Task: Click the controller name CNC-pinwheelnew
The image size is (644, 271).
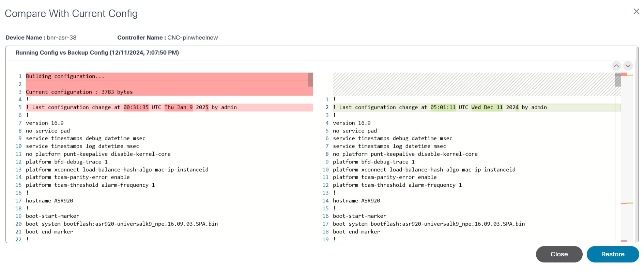Action: [193, 38]
